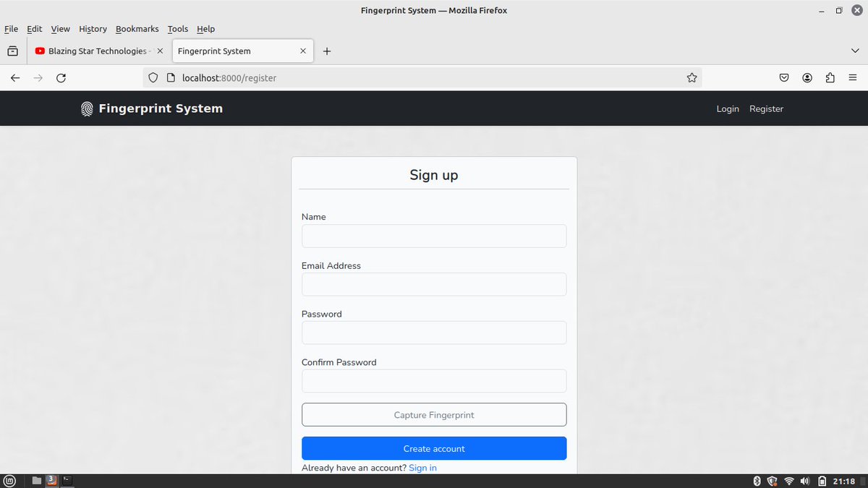
Task: Click the battery tray icon
Action: click(822, 481)
